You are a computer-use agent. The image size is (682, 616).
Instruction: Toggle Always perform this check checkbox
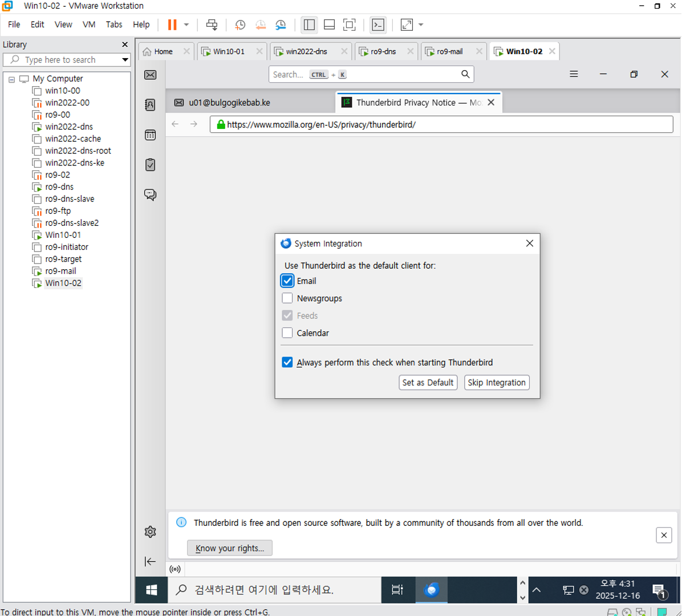(287, 362)
